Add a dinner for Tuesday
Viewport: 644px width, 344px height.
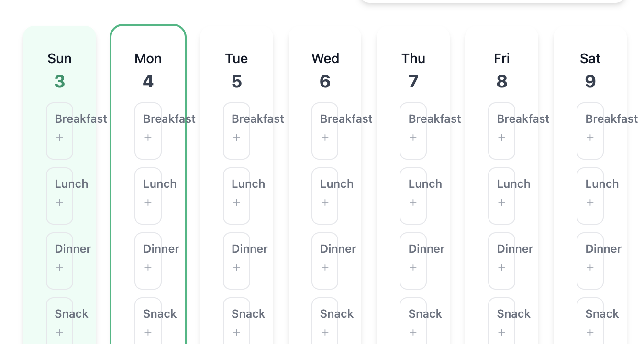(x=236, y=268)
